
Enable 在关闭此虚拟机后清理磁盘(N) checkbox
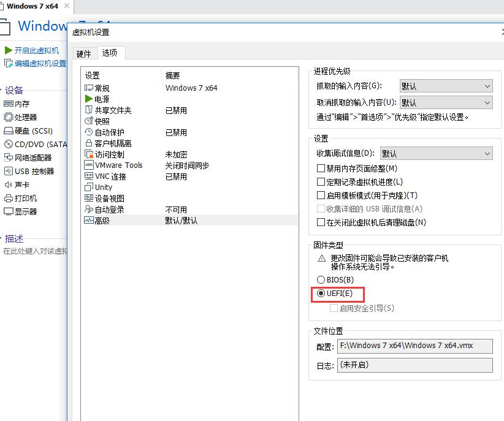pyautogui.click(x=321, y=222)
